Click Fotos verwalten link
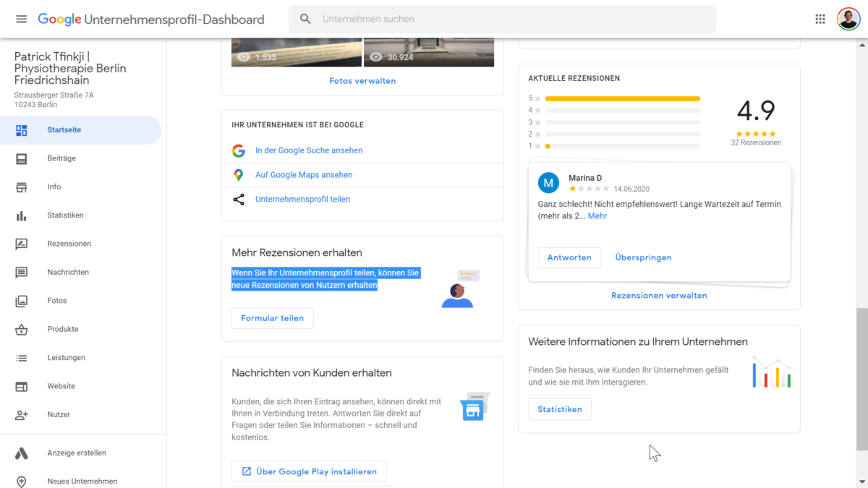 point(362,81)
